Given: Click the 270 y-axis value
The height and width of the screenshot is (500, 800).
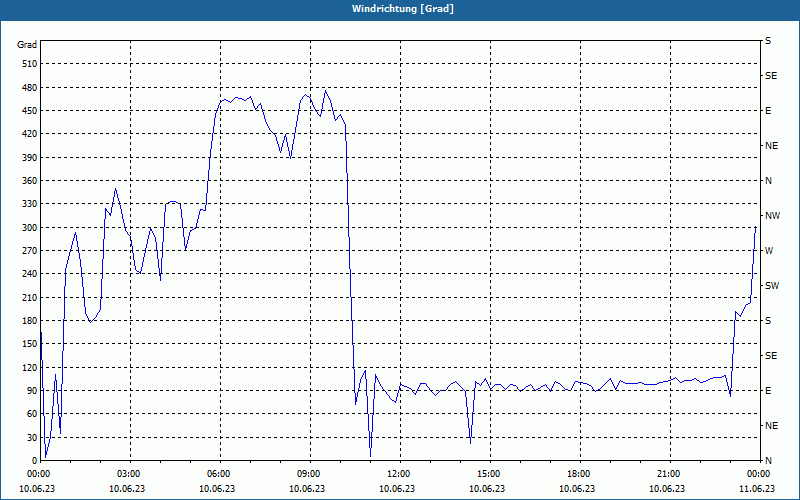Looking at the screenshot, I should (30, 251).
